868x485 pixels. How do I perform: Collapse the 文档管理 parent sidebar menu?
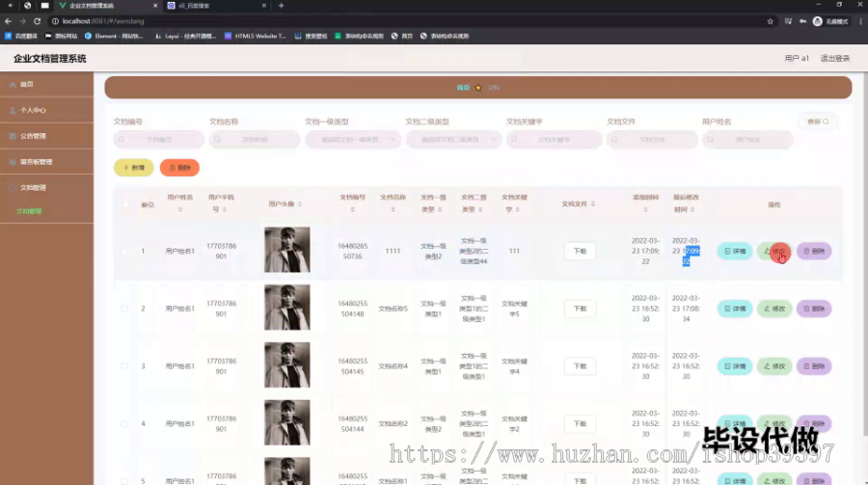tap(46, 188)
